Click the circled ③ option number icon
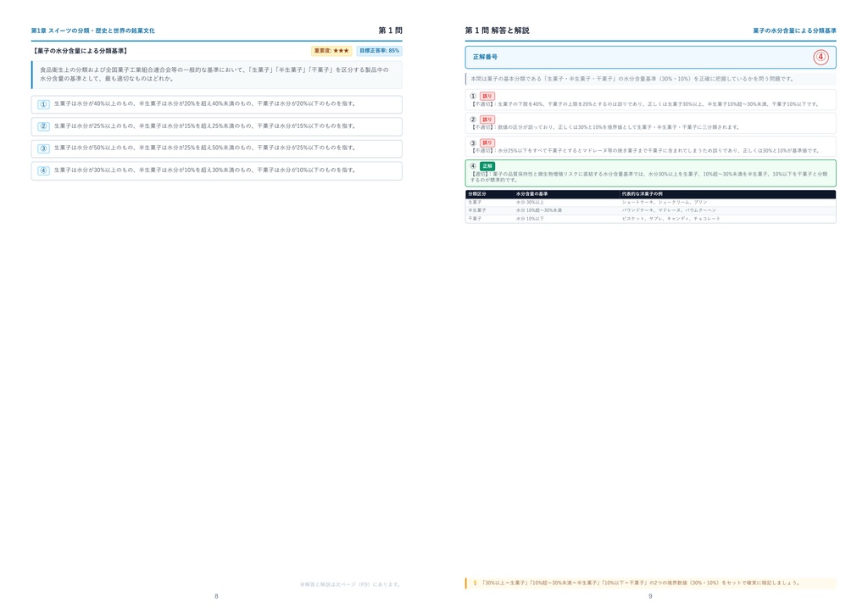The height and width of the screenshot is (614, 868). click(44, 148)
